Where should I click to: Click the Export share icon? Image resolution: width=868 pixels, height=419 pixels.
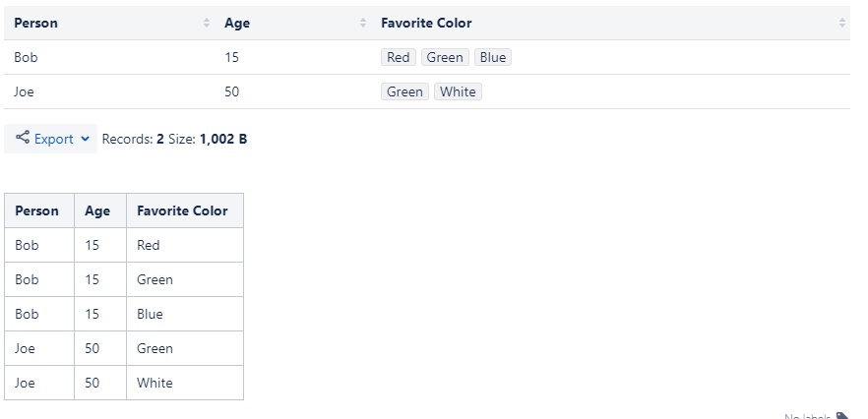pyautogui.click(x=22, y=138)
